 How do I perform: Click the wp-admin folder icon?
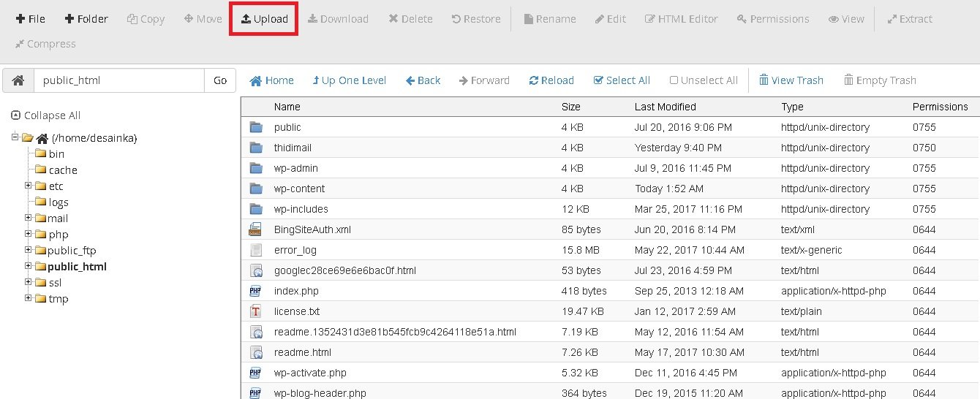coord(255,168)
